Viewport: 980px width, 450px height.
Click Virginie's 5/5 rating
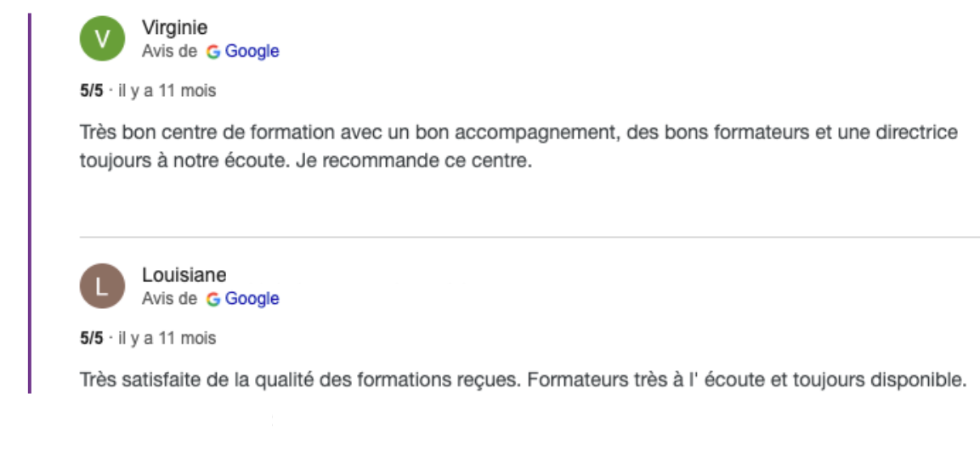pos(91,91)
